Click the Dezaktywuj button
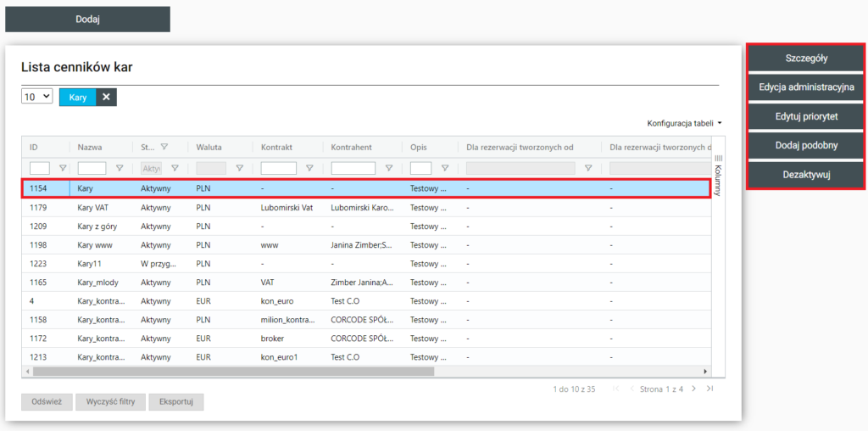Image resolution: width=868 pixels, height=431 pixels. pos(806,174)
